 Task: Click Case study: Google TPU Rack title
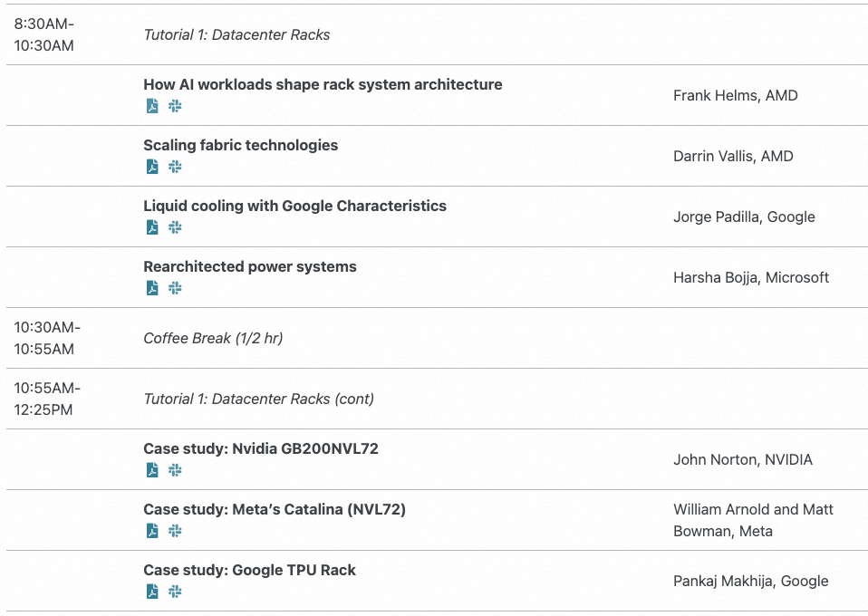(x=249, y=570)
